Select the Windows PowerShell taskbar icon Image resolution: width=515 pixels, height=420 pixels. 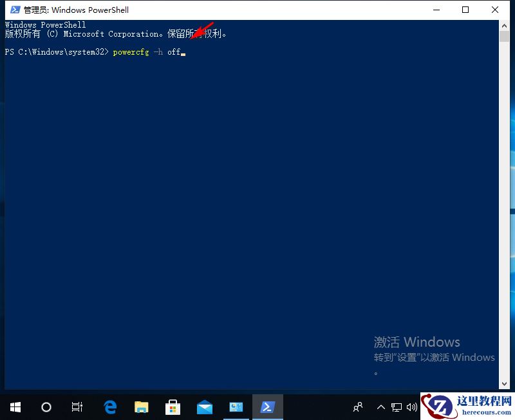pos(268,406)
